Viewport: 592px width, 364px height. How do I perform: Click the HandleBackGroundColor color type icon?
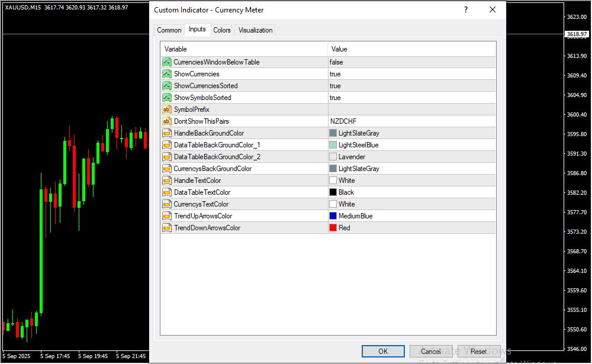[166, 133]
